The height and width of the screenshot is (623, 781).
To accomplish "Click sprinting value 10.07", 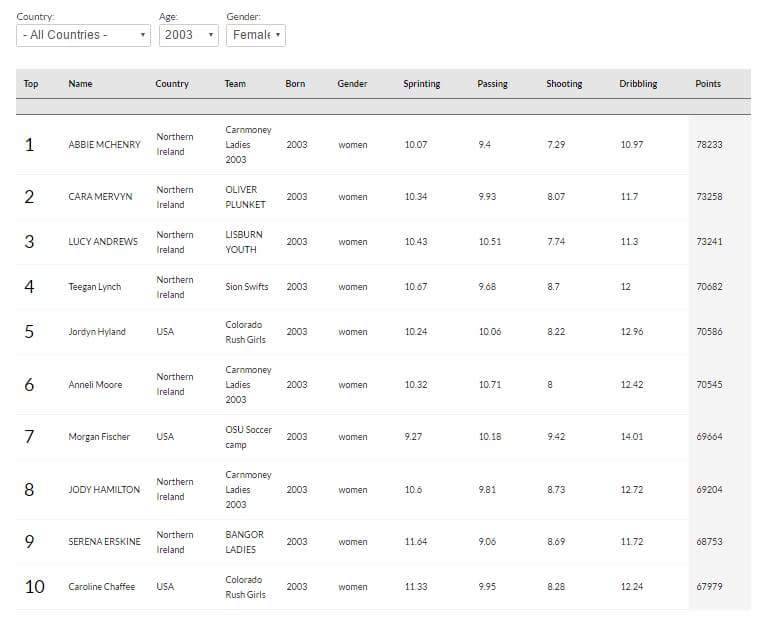I will 416,145.
